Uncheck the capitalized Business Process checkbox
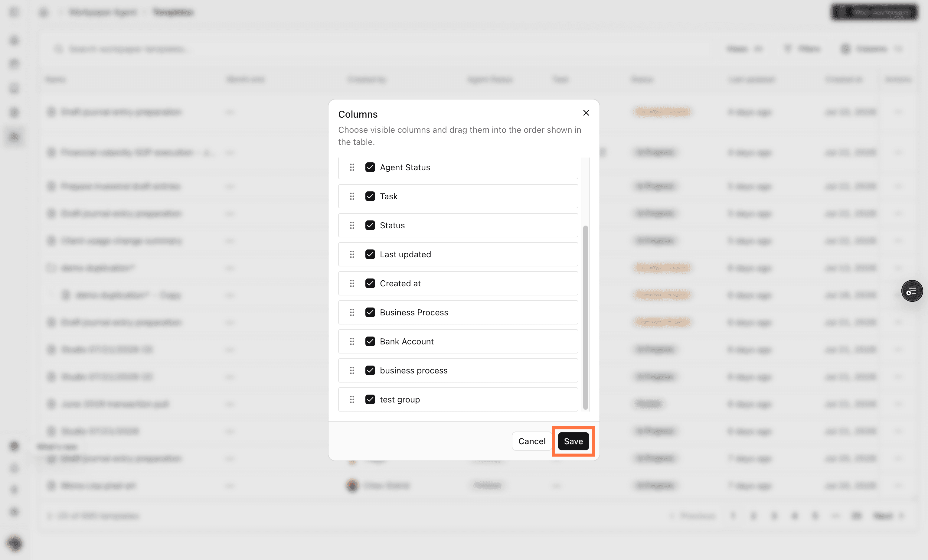 tap(370, 312)
